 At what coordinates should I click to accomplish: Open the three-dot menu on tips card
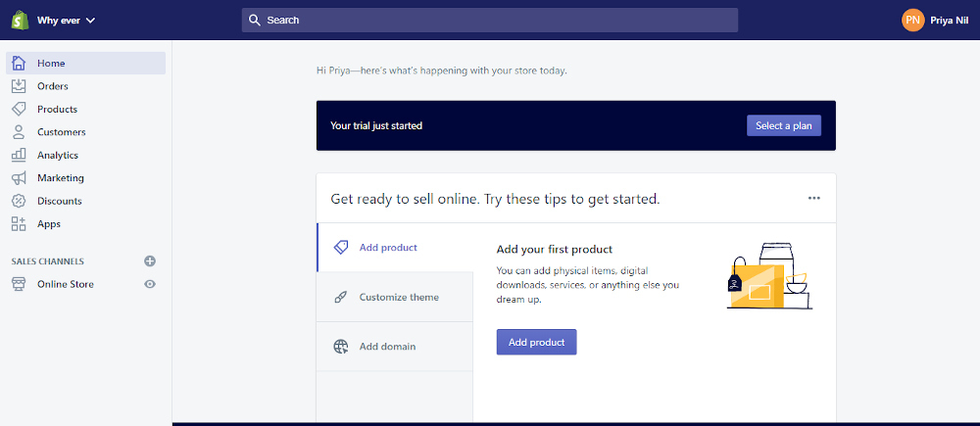tap(814, 198)
